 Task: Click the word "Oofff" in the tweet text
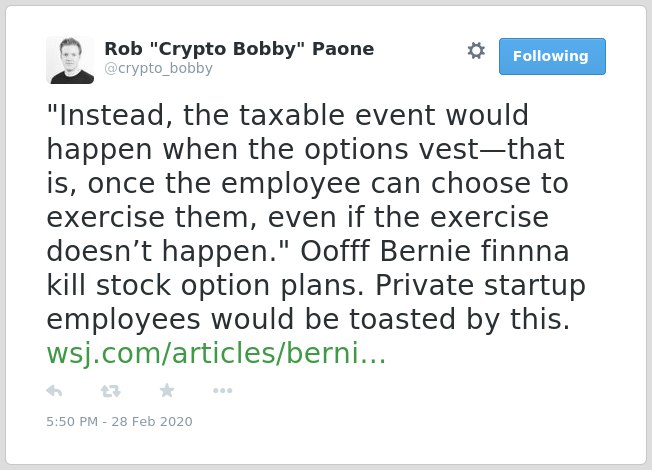pyautogui.click(x=335, y=251)
